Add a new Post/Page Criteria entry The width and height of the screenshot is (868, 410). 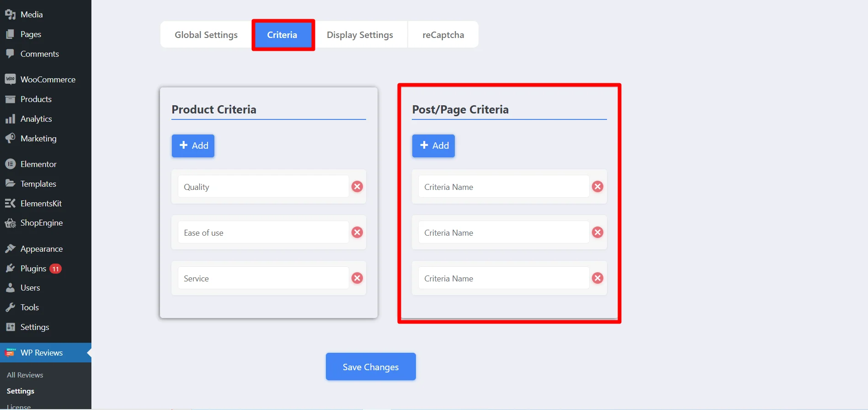[434, 146]
